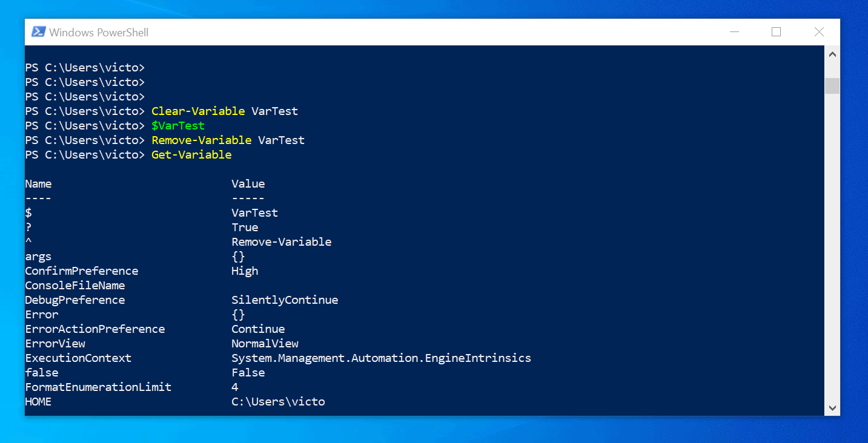868x443 pixels.
Task: Click the Windows PowerShell title text
Action: (x=99, y=33)
